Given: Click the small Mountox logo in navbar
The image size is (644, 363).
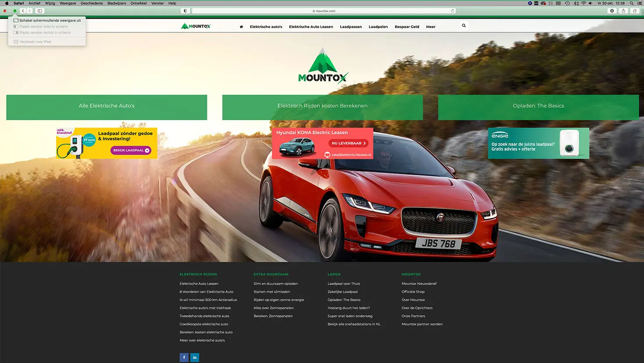Looking at the screenshot, I should 196,26.
